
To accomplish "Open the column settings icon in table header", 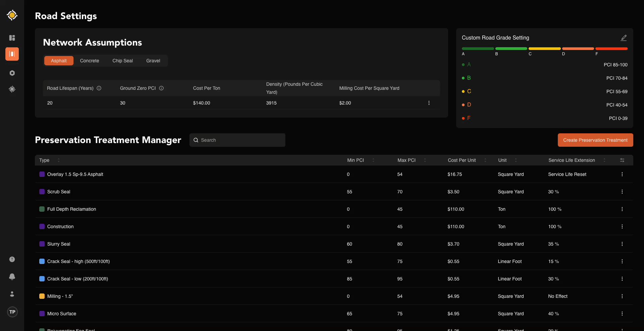I will pos(622,160).
